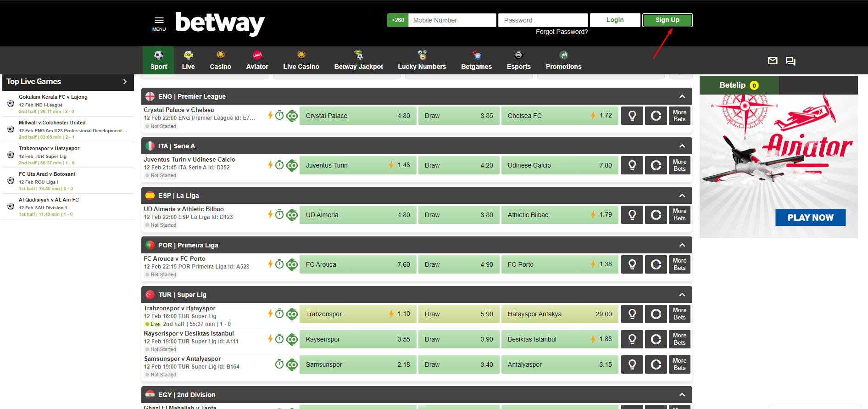Click the green Sign Up button

tap(667, 20)
